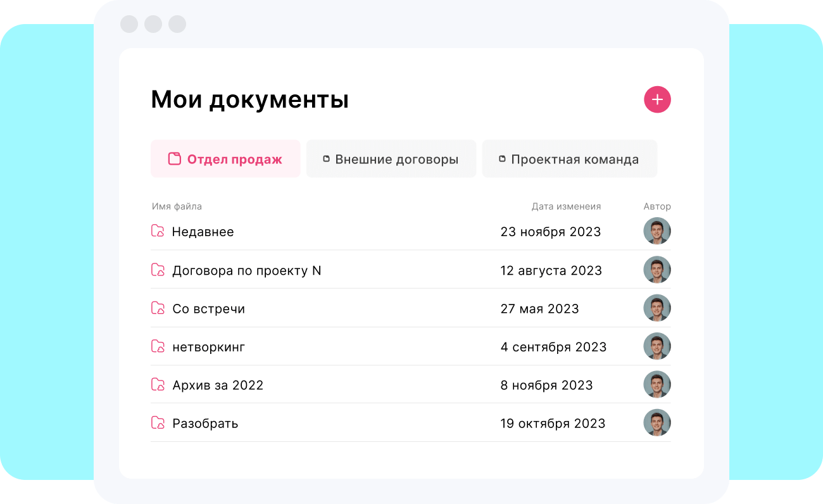Select the folder icon beside Разобрать
The image size is (823, 504).
158,422
